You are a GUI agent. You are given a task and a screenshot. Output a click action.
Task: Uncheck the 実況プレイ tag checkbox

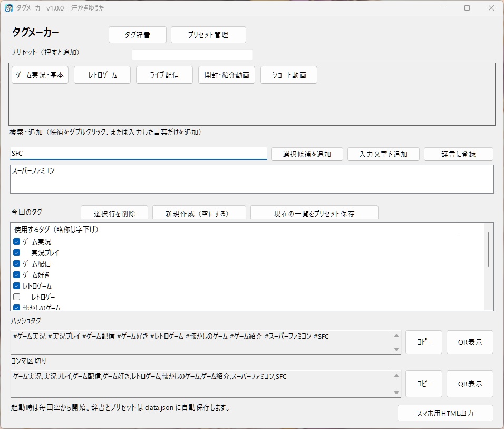point(17,253)
